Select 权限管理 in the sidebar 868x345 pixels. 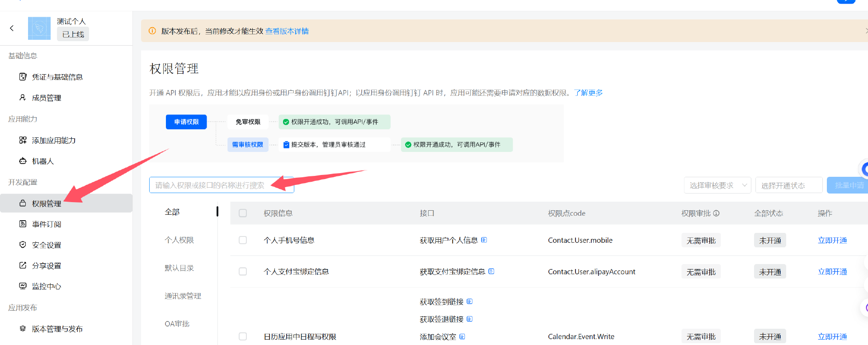coord(66,203)
